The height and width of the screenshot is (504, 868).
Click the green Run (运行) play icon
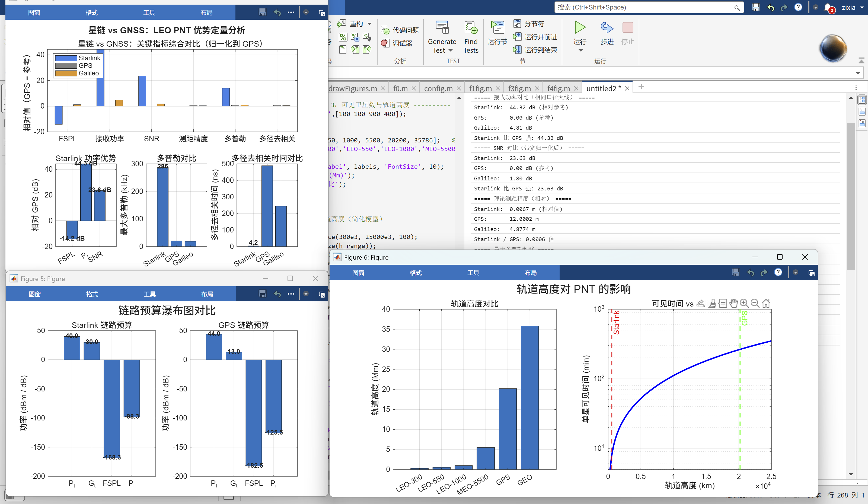[x=580, y=28]
